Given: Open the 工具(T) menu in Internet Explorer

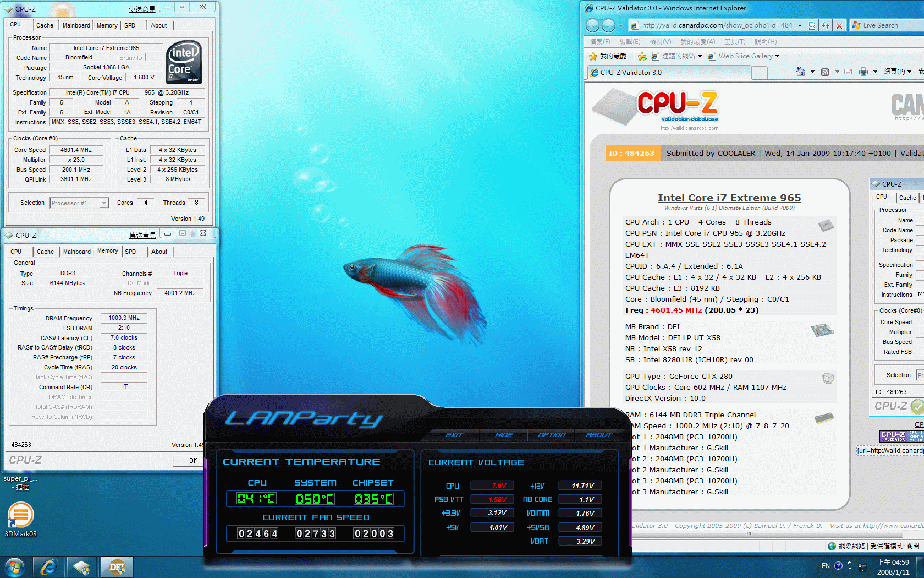Looking at the screenshot, I should click(x=734, y=42).
